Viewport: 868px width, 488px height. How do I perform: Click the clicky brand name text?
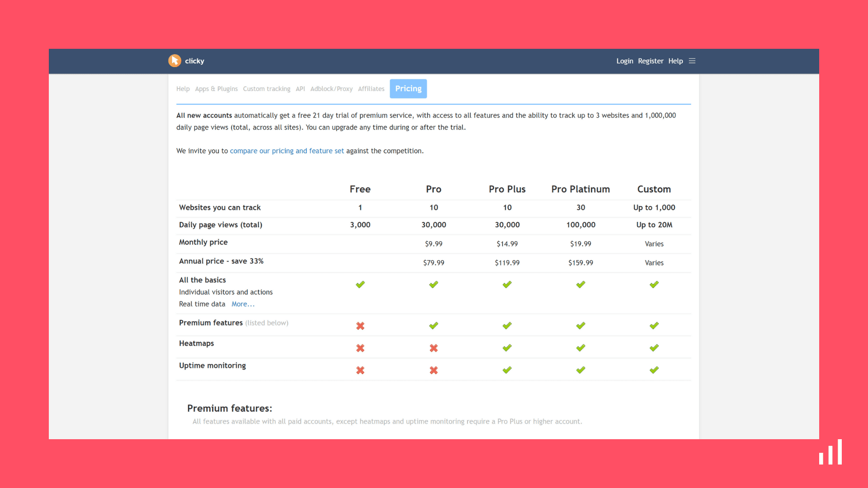194,61
